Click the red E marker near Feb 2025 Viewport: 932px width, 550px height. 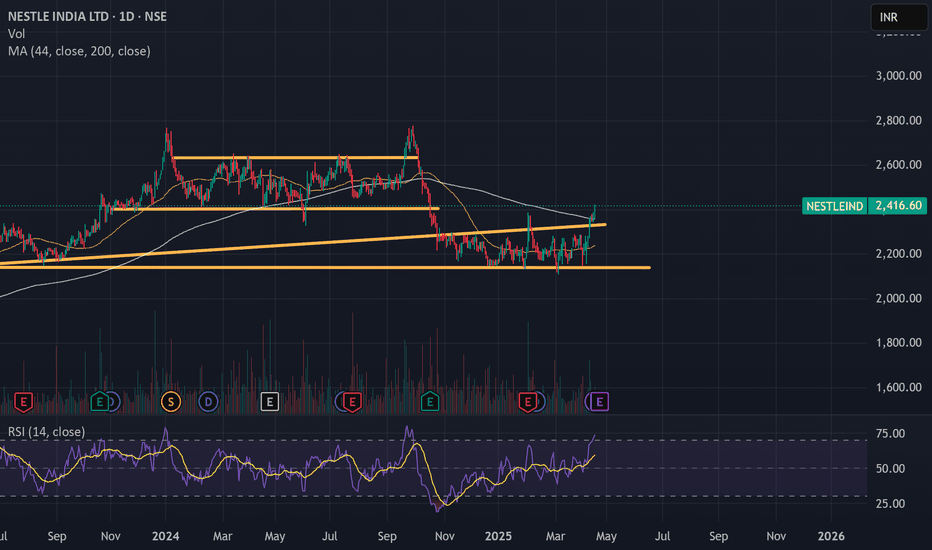pyautogui.click(x=527, y=403)
